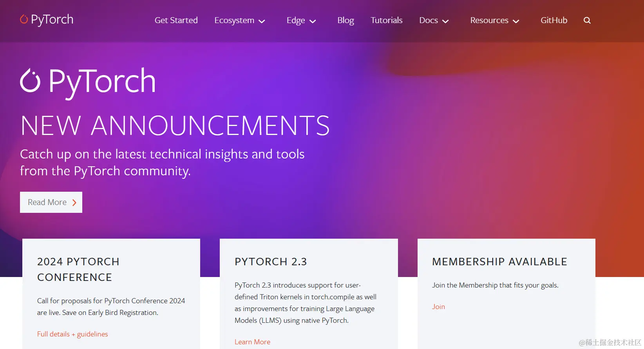Open Full details + guidelines link

point(72,334)
